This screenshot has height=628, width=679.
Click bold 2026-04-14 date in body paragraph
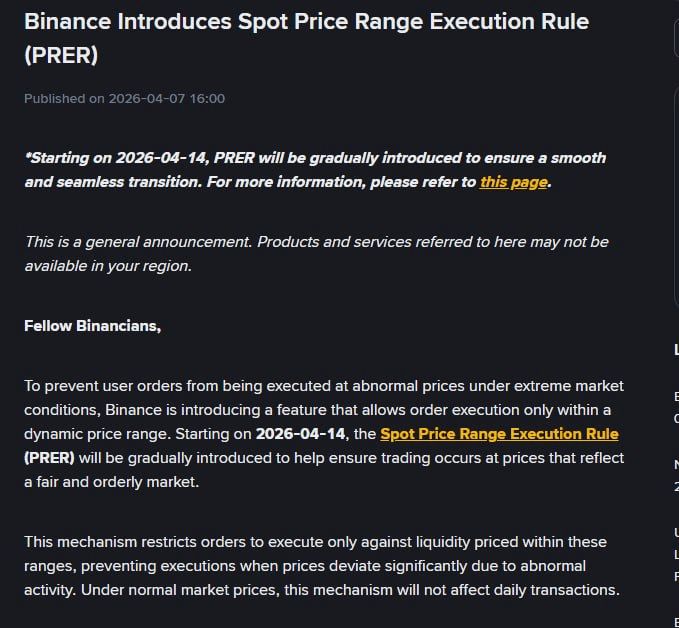300,434
